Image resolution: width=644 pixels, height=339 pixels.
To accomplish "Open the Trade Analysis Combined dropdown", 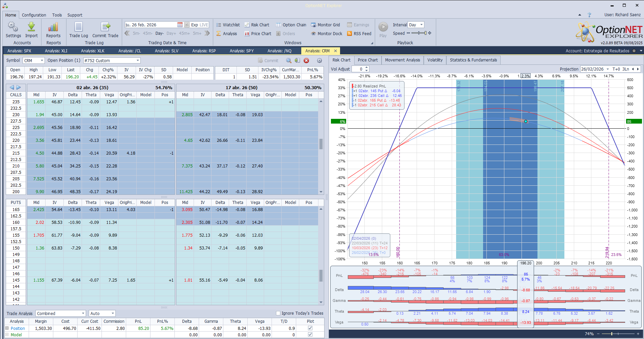I will [x=83, y=313].
